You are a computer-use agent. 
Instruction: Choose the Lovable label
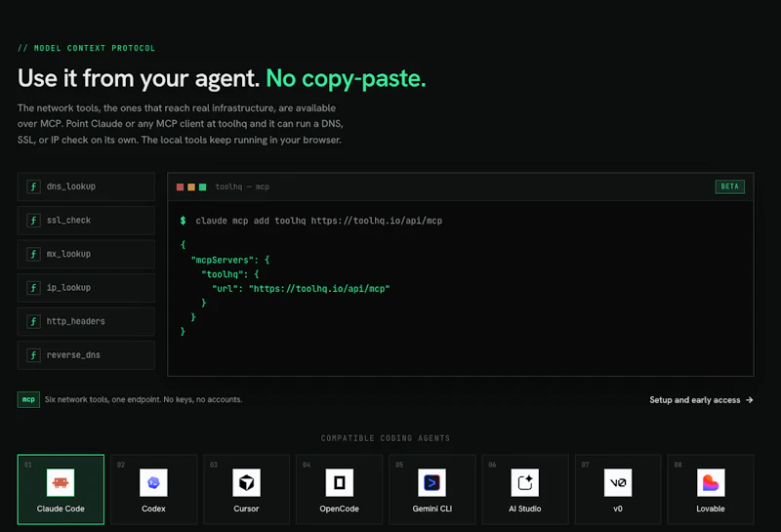click(711, 509)
